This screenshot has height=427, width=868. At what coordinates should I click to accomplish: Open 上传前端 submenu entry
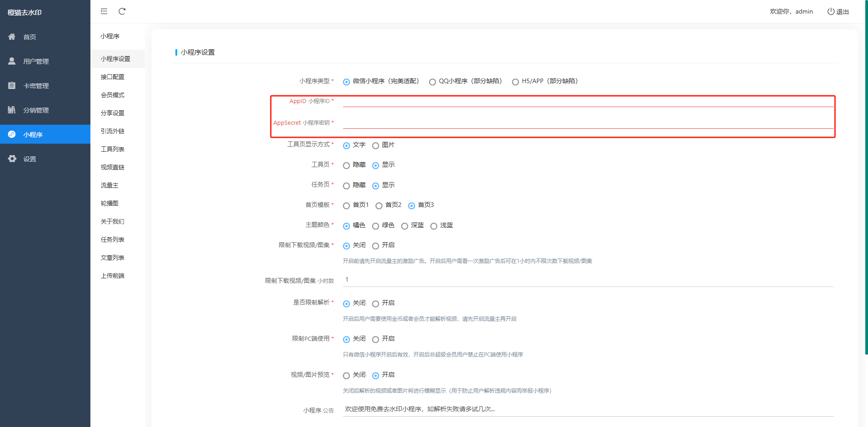[113, 276]
